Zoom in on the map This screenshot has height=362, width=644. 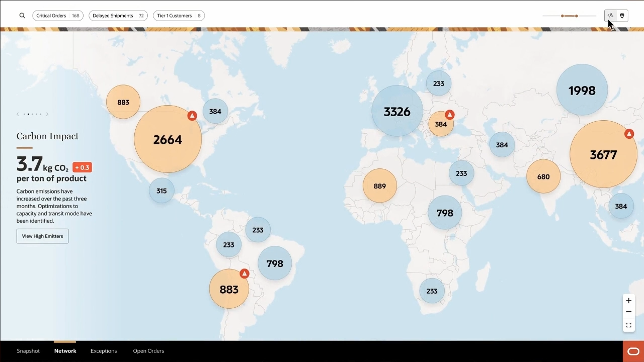tap(628, 301)
